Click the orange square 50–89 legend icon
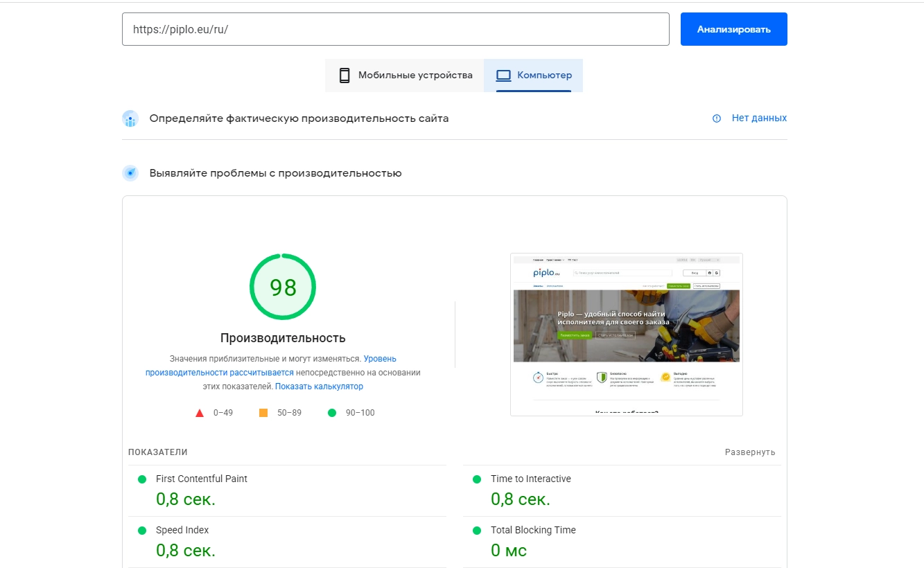The height and width of the screenshot is (568, 924). coord(263,413)
